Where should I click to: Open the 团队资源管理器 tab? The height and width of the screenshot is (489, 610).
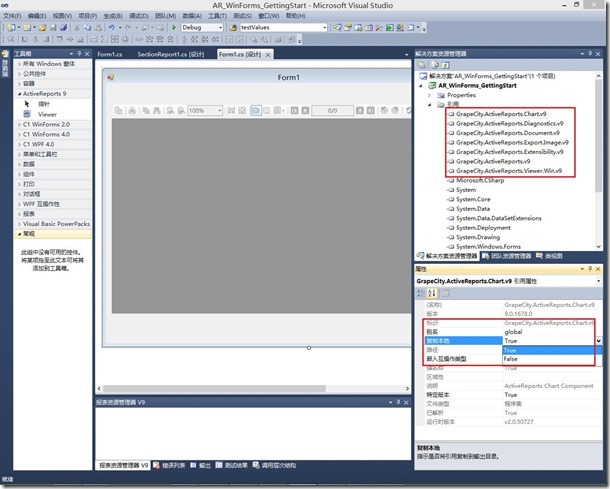pos(507,256)
